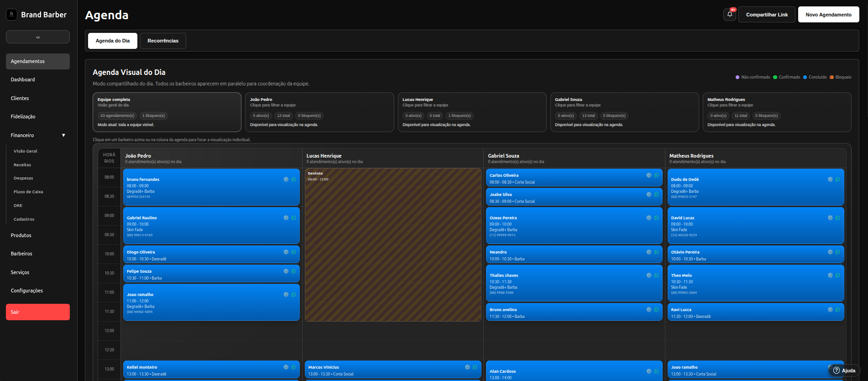Screen dimensions: 868x381
Task: Click the Novo Agendamento button
Action: (828, 15)
